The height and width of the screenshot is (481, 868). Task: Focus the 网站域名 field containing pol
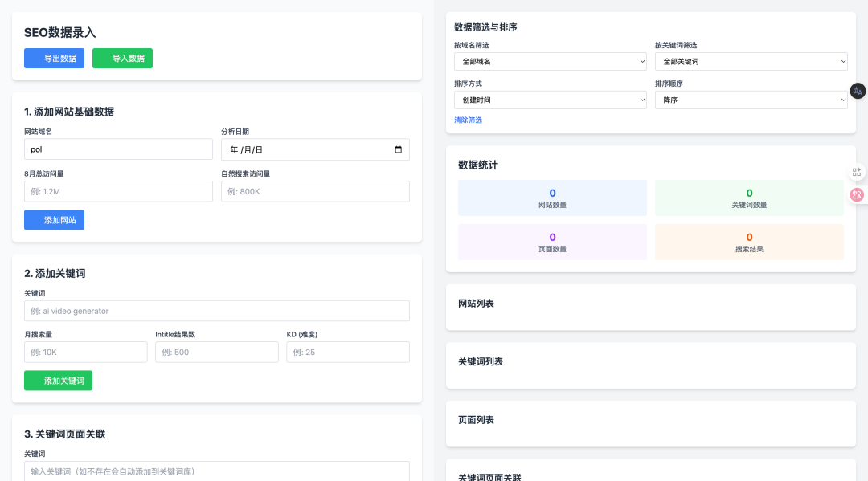pos(118,149)
